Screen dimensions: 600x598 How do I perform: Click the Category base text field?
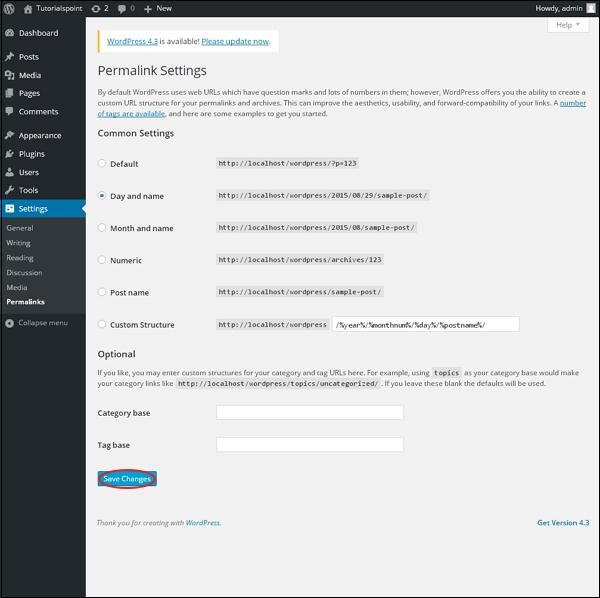pos(310,413)
